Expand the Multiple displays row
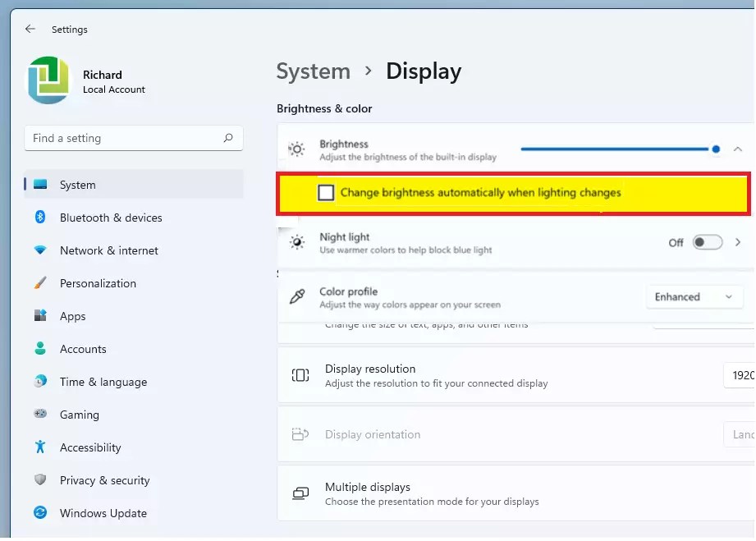Screen dimensions: 756x541 pyautogui.click(x=515, y=493)
